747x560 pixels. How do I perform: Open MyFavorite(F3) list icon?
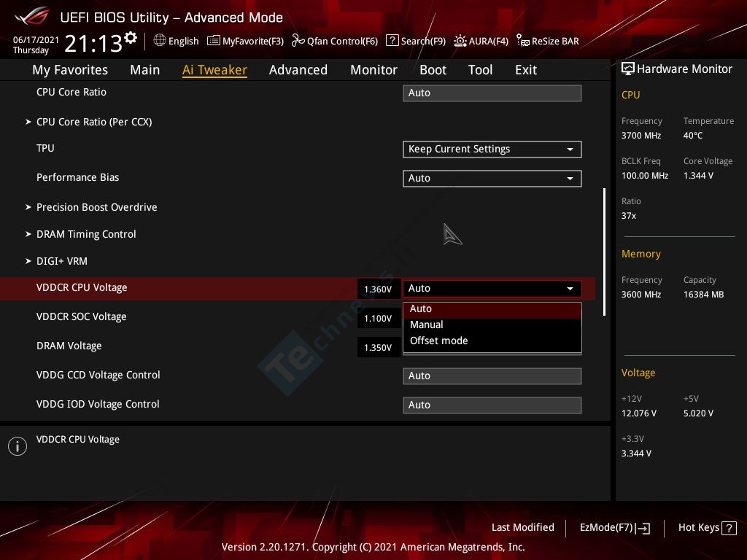[x=214, y=41]
